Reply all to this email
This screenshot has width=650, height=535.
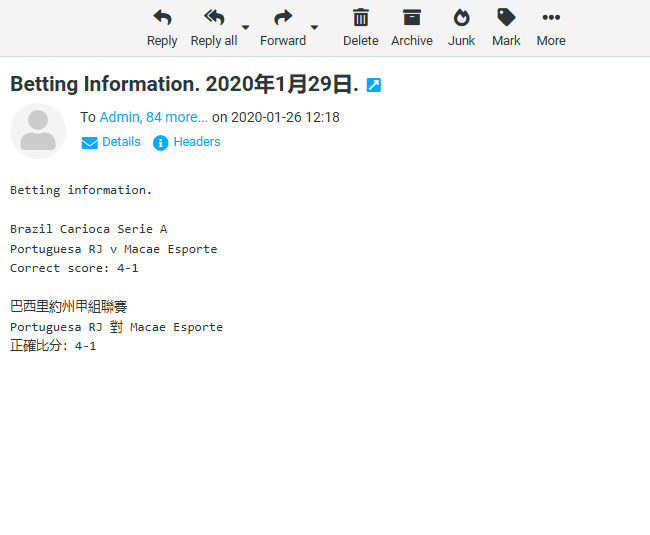click(213, 27)
